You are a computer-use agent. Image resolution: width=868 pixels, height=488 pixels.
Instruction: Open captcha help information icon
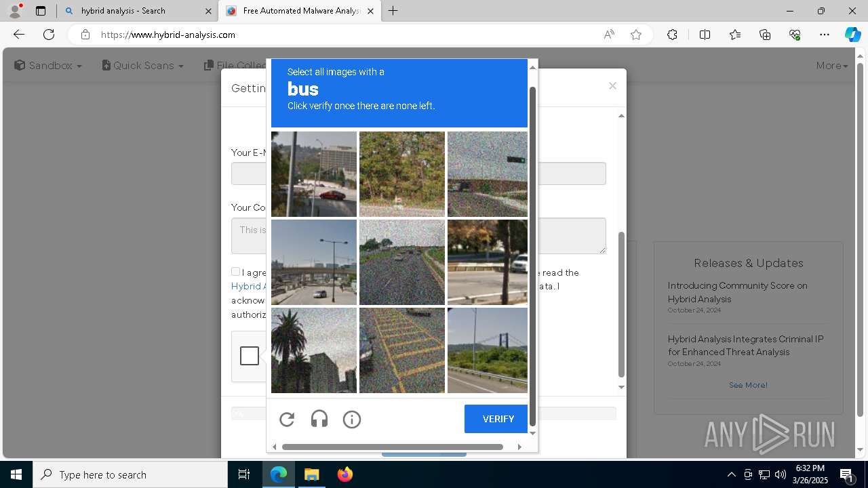[352, 420]
